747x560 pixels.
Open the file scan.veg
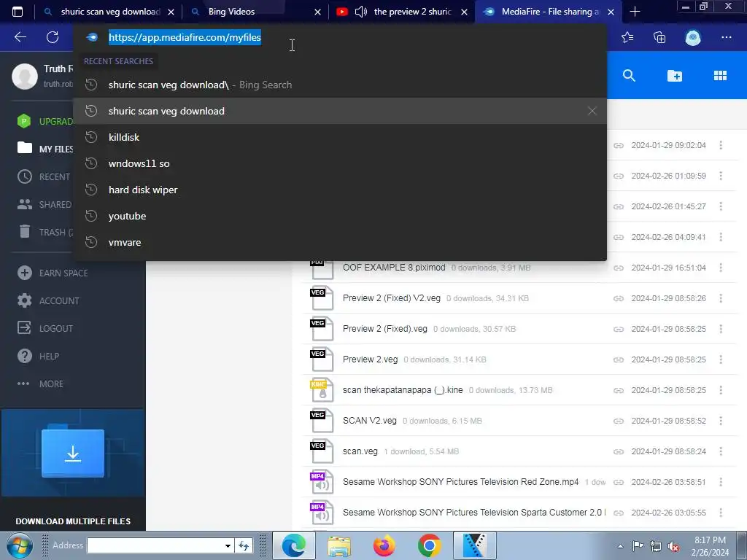(360, 451)
